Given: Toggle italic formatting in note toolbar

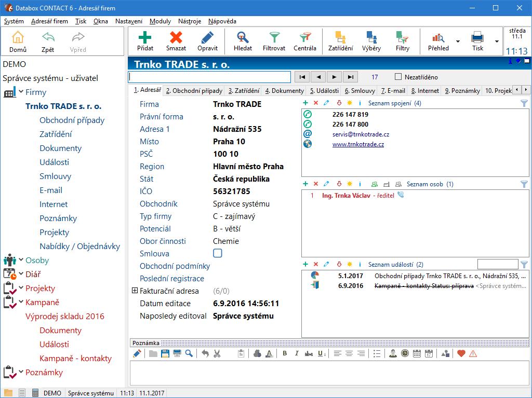Looking at the screenshot, I should [297, 353].
